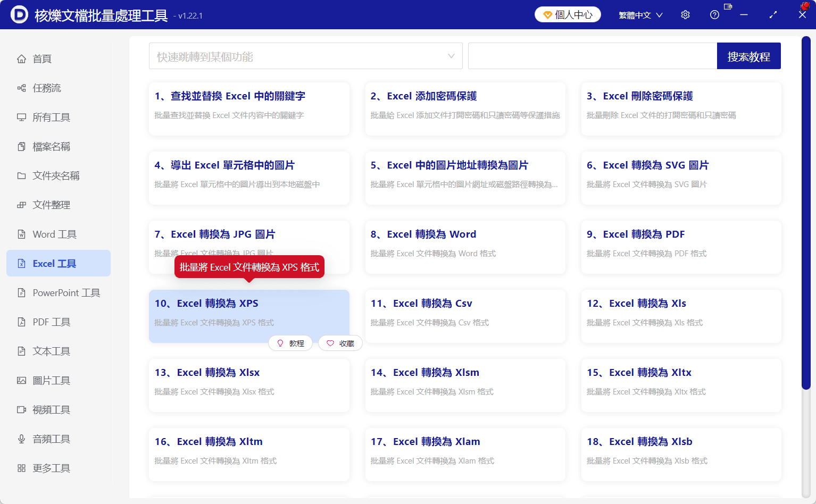The image size is (816, 504).
Task: Click the microphone icon beside 音頻工具
Action: (21, 439)
